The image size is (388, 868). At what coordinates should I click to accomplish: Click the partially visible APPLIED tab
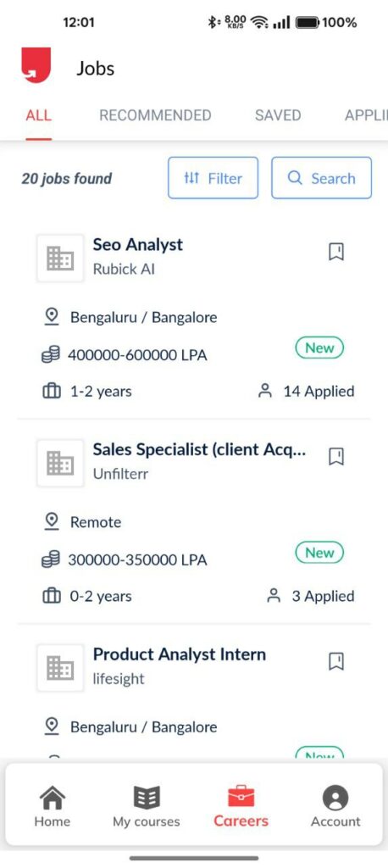(366, 115)
